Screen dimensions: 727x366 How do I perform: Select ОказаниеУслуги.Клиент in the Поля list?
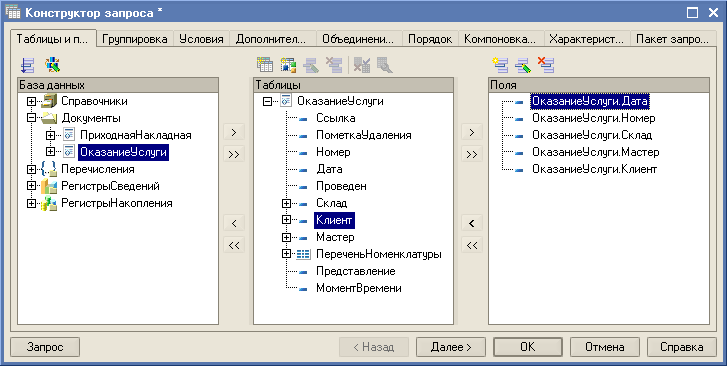click(x=594, y=169)
